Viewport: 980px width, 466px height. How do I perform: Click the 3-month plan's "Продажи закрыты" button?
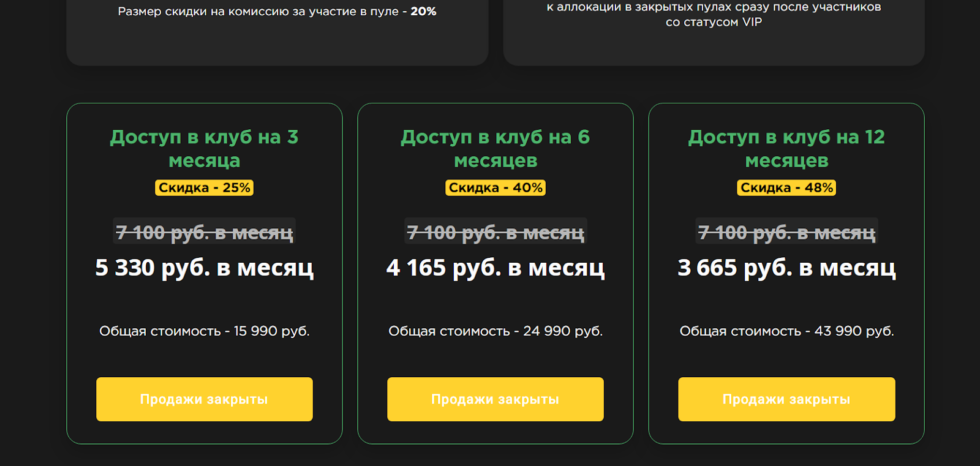click(204, 399)
